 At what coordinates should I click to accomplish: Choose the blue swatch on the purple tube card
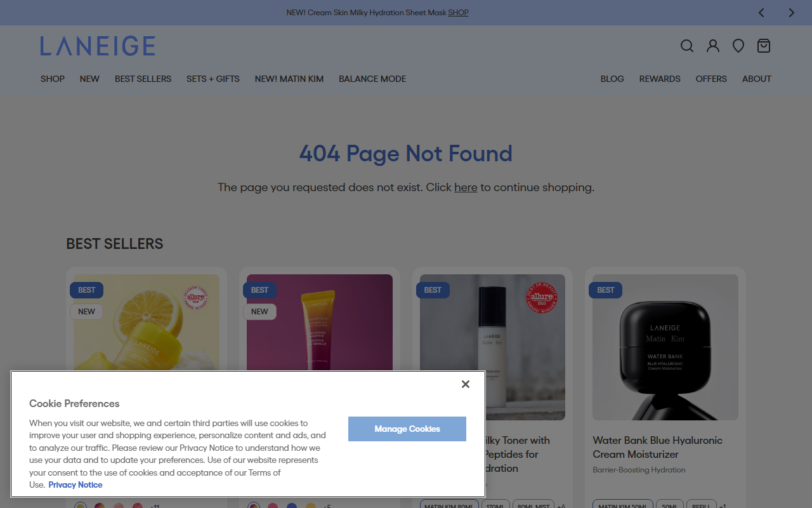(x=292, y=506)
